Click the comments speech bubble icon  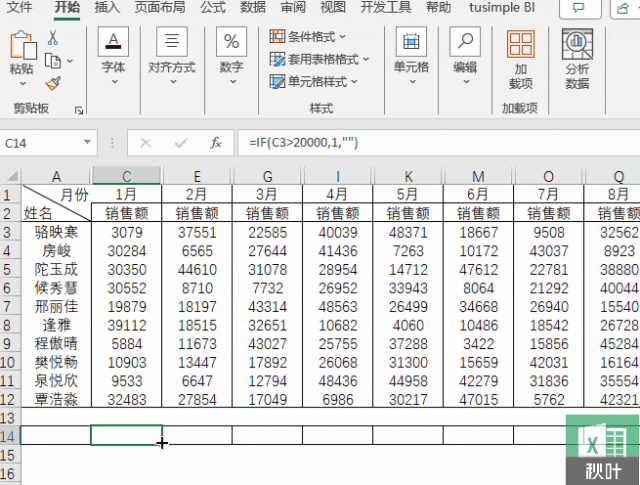coord(579,8)
